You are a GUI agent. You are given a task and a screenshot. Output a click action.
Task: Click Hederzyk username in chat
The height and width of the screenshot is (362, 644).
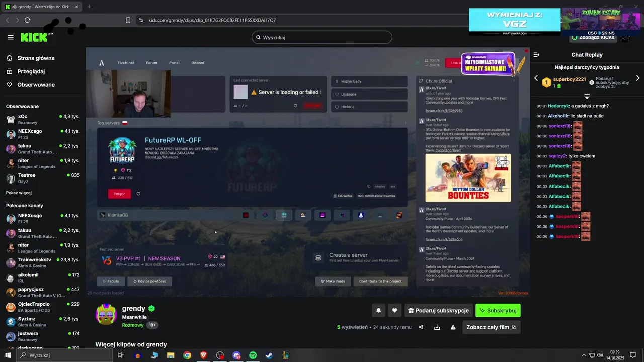tap(558, 106)
